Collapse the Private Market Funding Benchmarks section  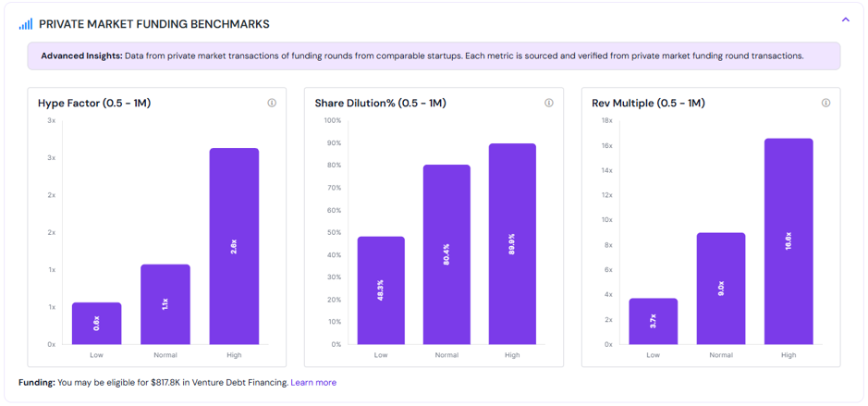[845, 19]
